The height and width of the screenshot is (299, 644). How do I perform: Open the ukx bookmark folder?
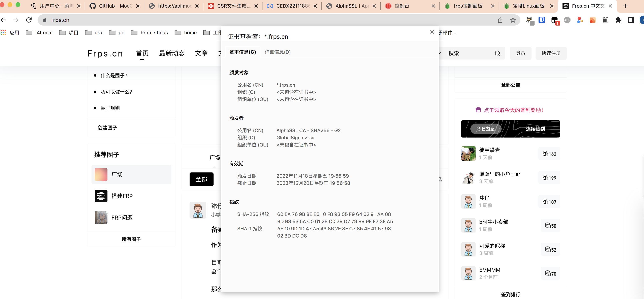tap(94, 33)
